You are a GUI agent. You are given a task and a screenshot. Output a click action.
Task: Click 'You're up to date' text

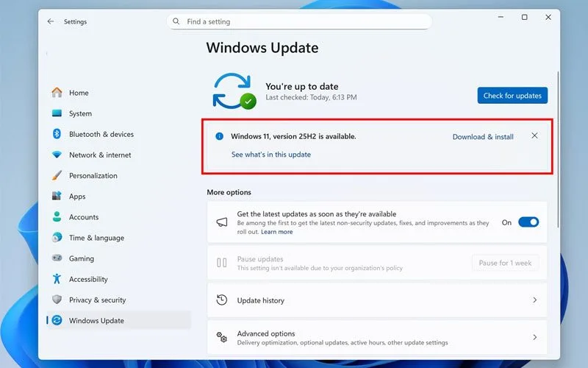point(302,86)
